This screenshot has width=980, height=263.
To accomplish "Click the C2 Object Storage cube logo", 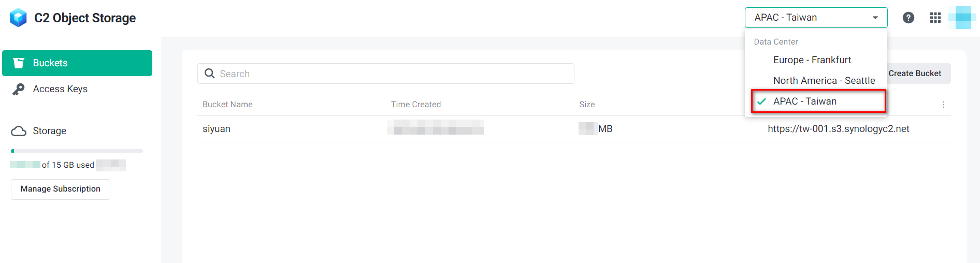I will point(18,18).
